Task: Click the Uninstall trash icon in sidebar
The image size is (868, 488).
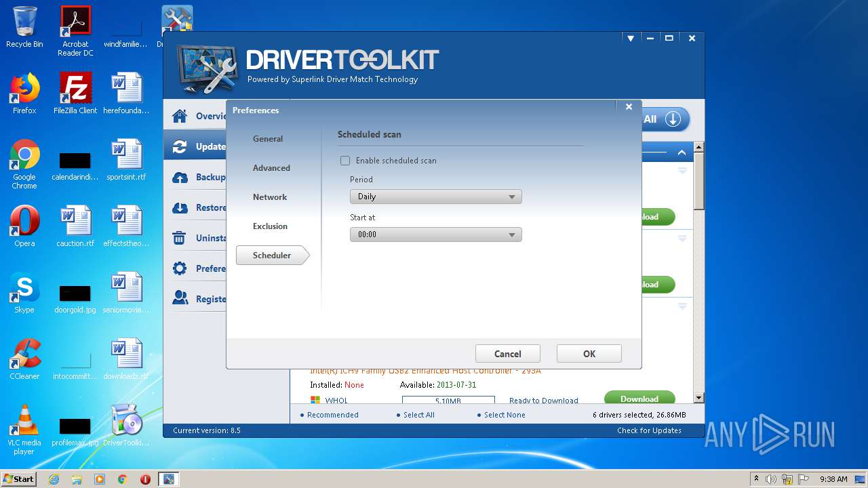Action: click(180, 238)
